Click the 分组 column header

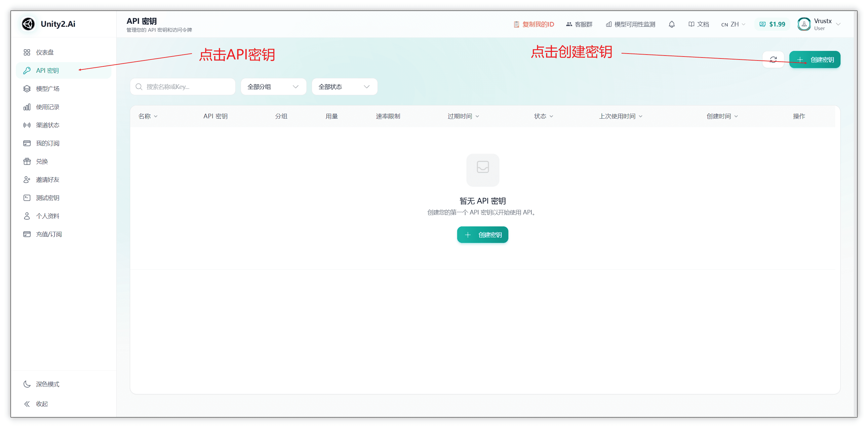(x=281, y=116)
